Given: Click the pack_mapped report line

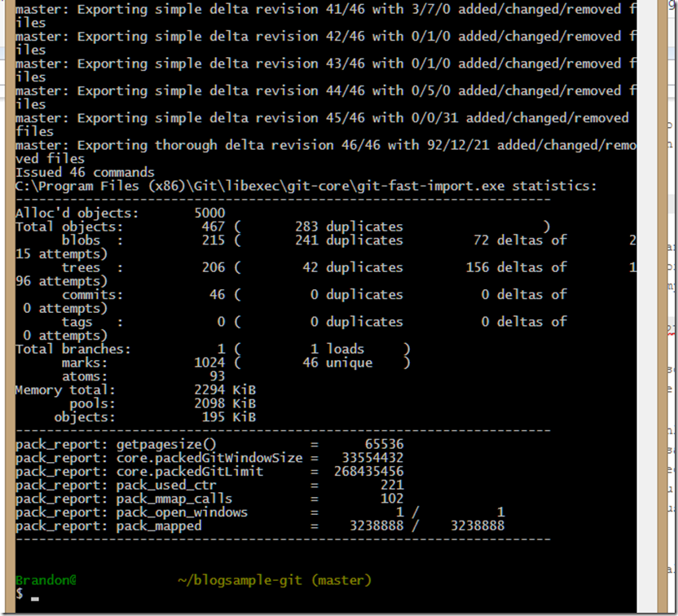Looking at the screenshot, I should point(260,526).
